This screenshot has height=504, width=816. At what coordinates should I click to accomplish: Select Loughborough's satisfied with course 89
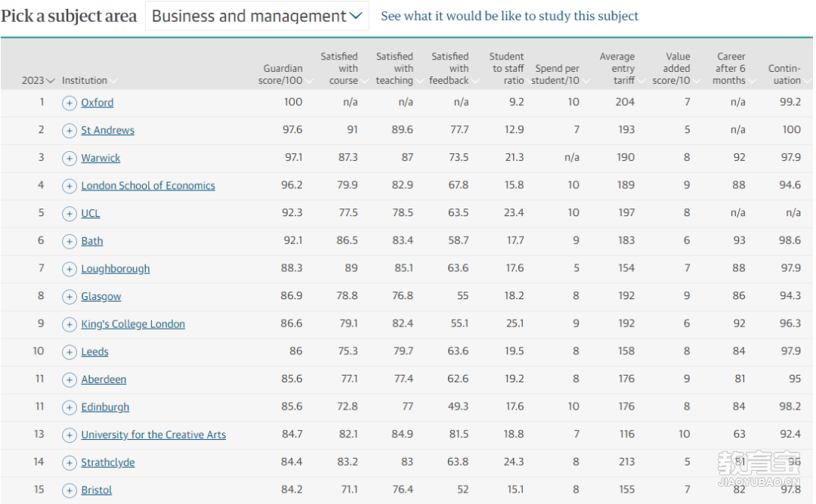pyautogui.click(x=351, y=268)
